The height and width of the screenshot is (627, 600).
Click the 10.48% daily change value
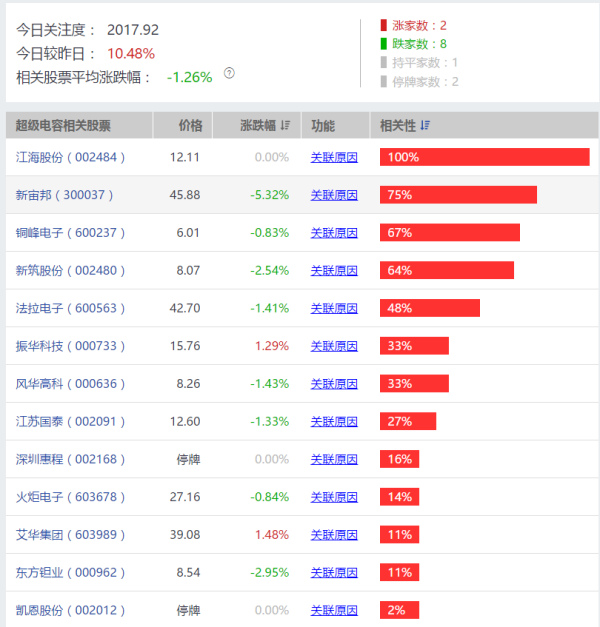(131, 54)
